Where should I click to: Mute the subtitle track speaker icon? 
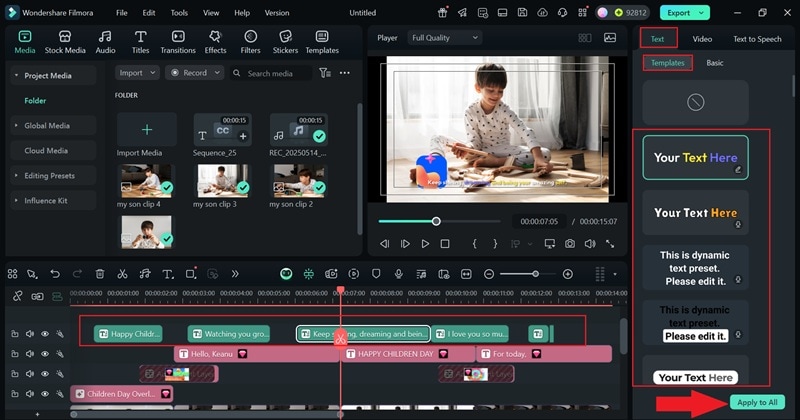click(30, 334)
